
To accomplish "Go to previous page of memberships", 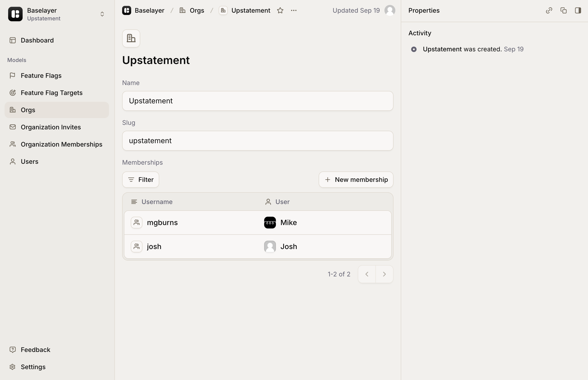I will (367, 274).
